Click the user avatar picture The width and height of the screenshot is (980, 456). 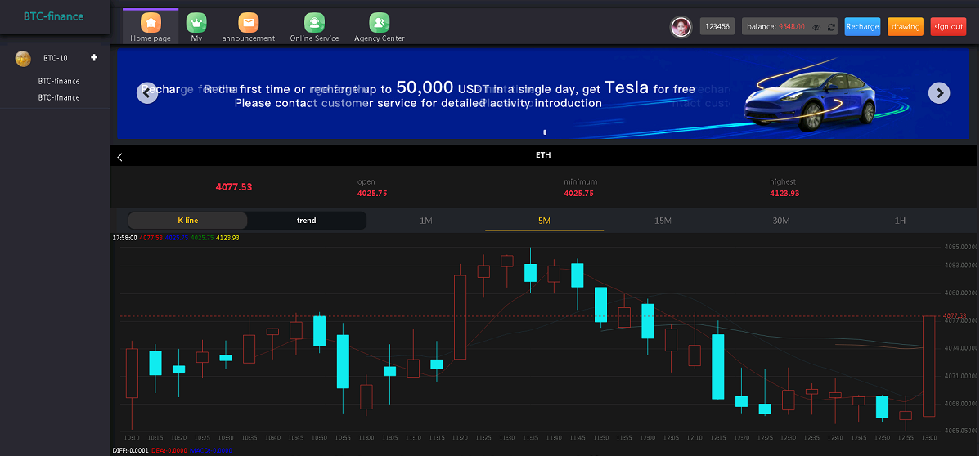pos(681,27)
